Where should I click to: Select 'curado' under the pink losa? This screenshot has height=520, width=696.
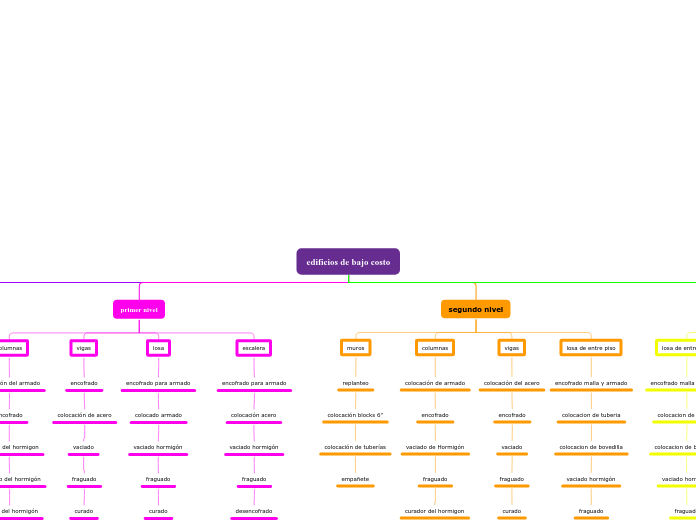click(158, 511)
